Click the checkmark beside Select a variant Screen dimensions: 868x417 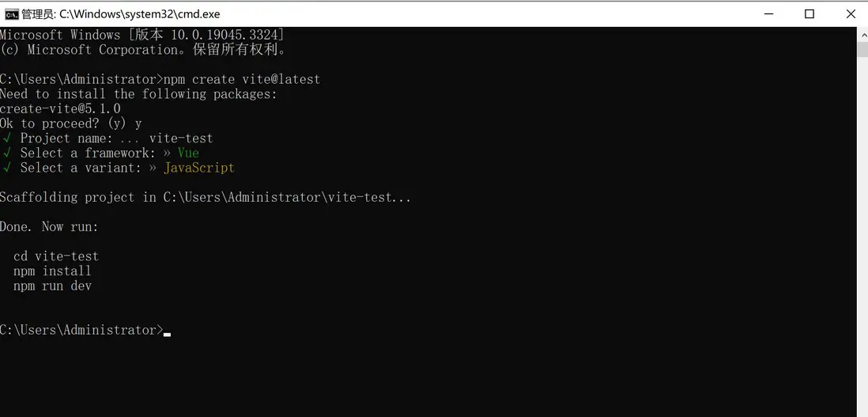pos(7,168)
